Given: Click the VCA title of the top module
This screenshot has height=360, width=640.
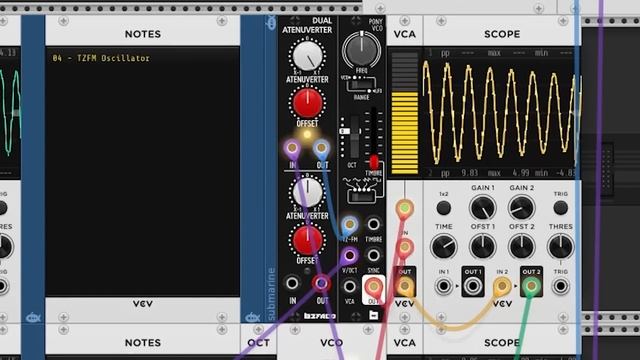Looking at the screenshot, I should 404,34.
